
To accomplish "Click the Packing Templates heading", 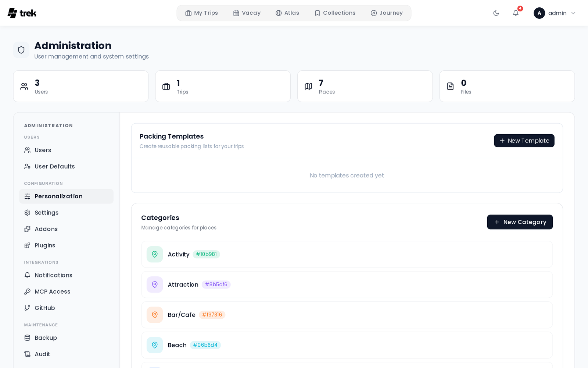I will (172, 137).
